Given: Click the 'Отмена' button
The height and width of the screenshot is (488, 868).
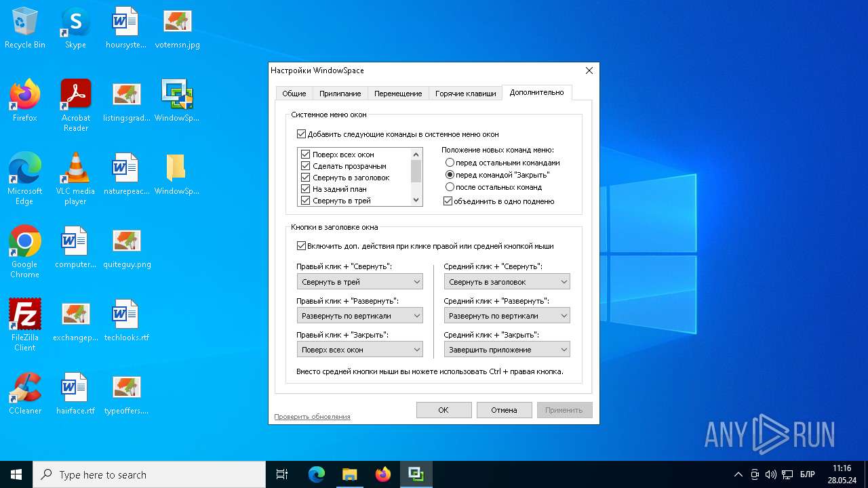Looking at the screenshot, I should [x=504, y=410].
